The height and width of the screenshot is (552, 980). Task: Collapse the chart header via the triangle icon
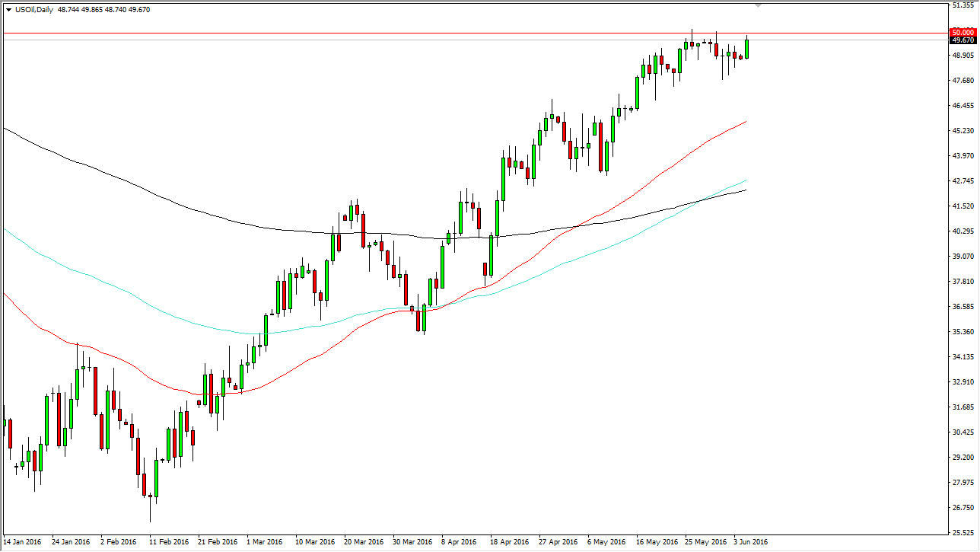8,10
